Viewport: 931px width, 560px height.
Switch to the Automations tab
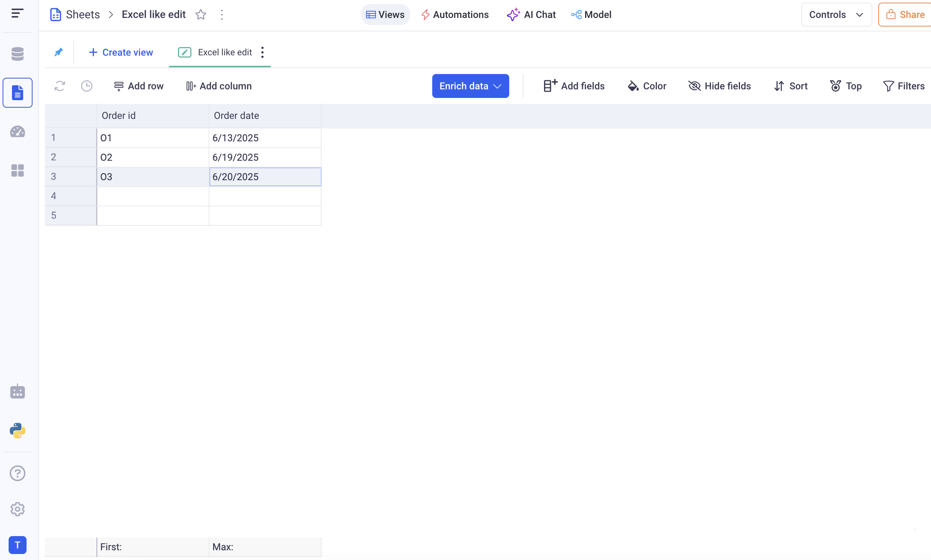455,15
